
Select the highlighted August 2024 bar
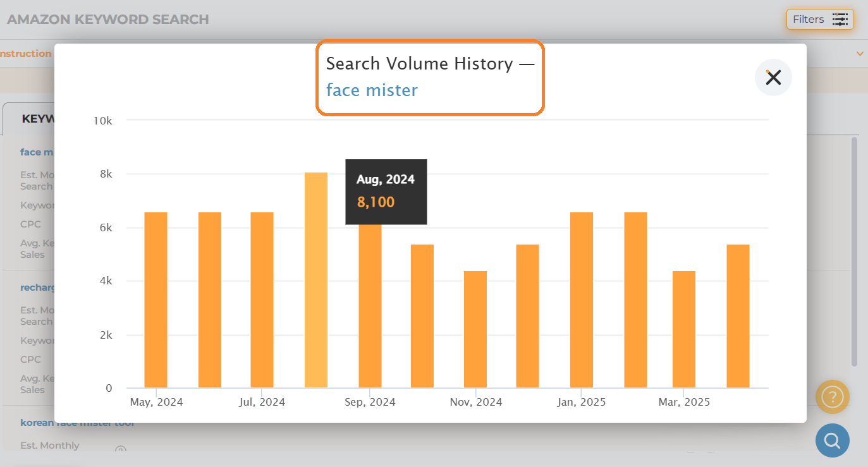point(316,280)
